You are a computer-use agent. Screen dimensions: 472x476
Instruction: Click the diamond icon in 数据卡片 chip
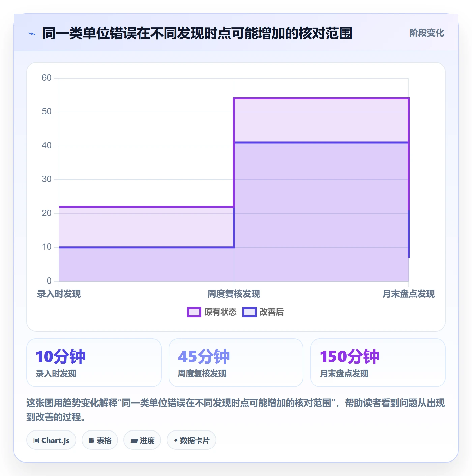pyautogui.click(x=176, y=440)
